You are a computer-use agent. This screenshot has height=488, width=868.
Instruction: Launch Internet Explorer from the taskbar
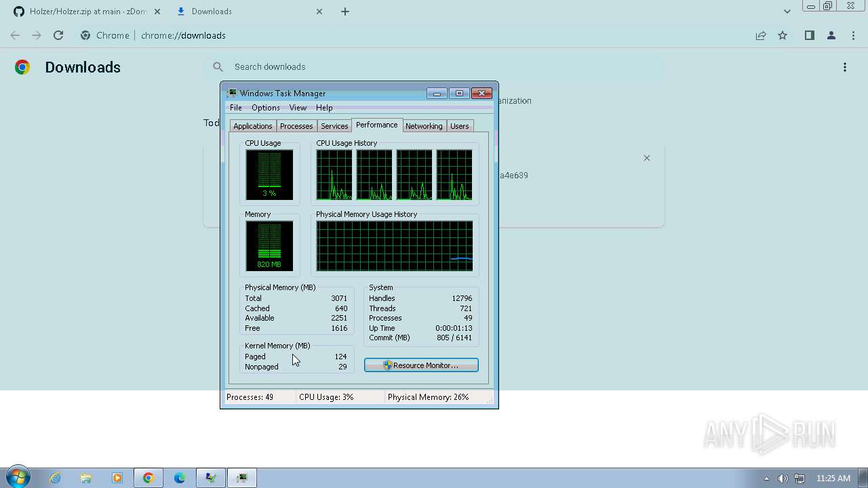[x=55, y=478]
